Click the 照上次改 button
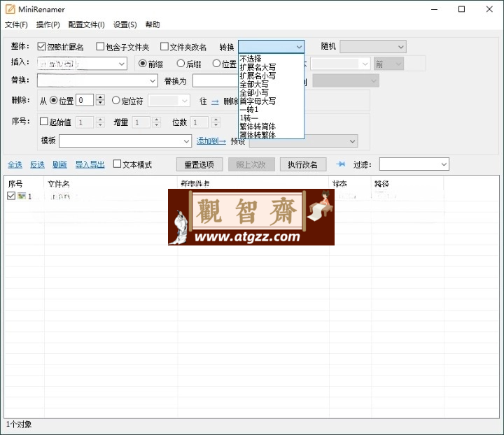504x435 pixels. pos(251,164)
